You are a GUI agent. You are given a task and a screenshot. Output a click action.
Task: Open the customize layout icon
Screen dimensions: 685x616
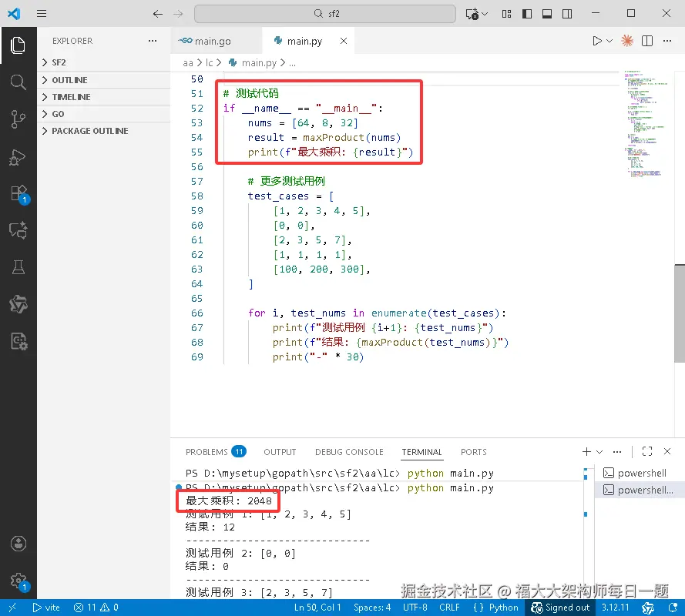[x=506, y=14]
